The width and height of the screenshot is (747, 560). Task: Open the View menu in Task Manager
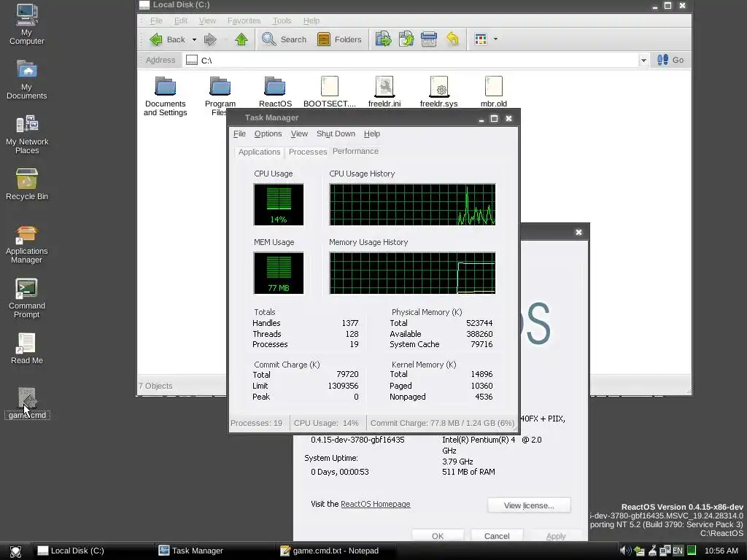(x=299, y=134)
